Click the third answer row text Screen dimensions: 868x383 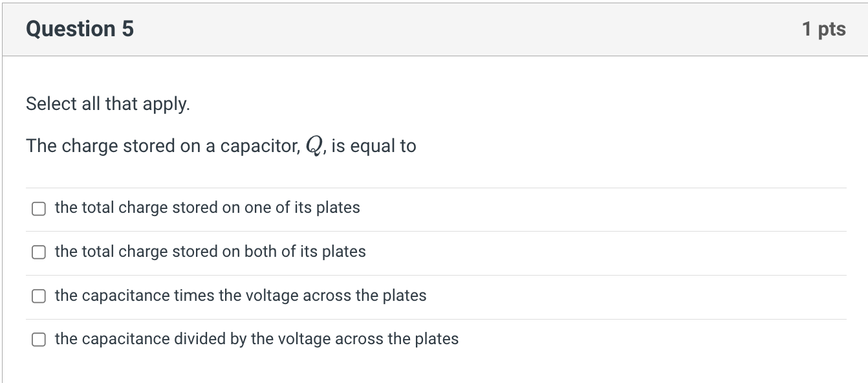pos(240,295)
